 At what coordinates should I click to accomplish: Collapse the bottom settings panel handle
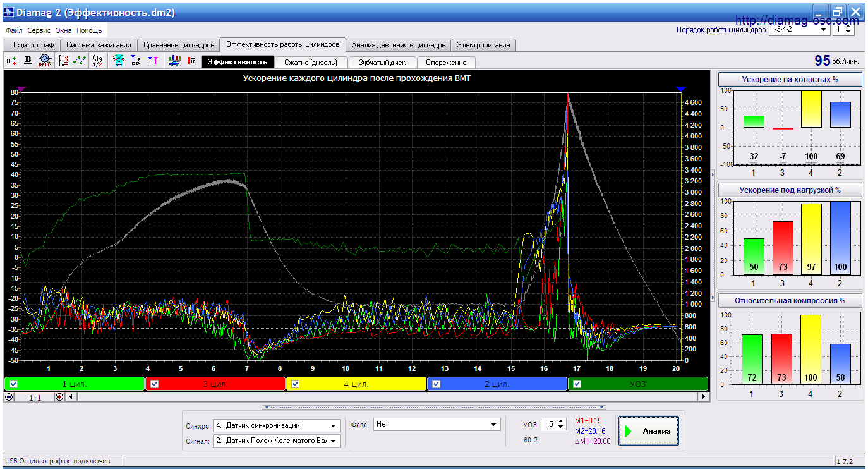[x=434, y=407]
